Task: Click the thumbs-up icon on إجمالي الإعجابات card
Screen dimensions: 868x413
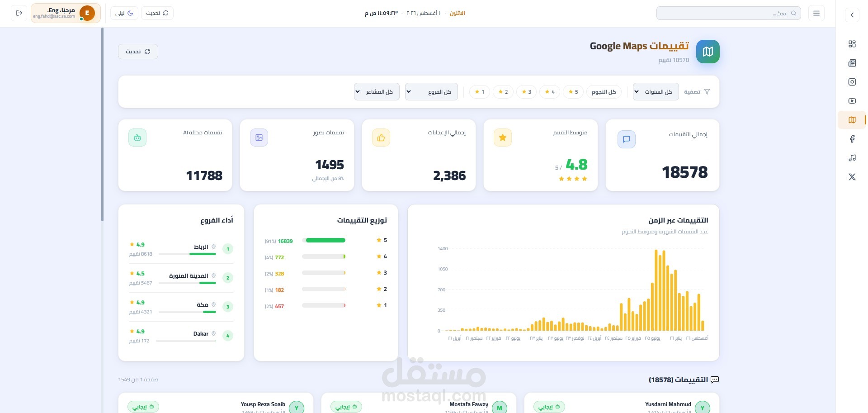Action: click(x=381, y=138)
